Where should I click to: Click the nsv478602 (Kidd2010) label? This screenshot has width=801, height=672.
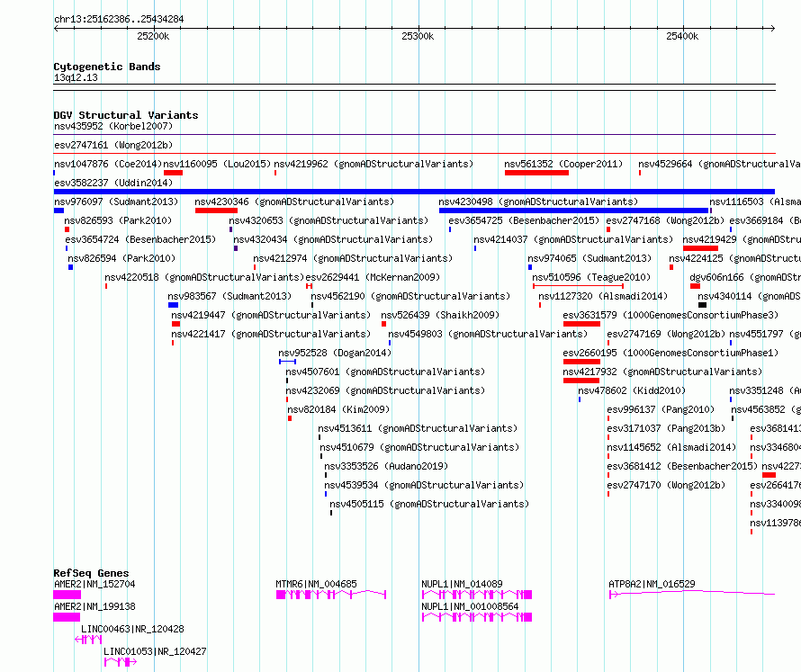[632, 390]
